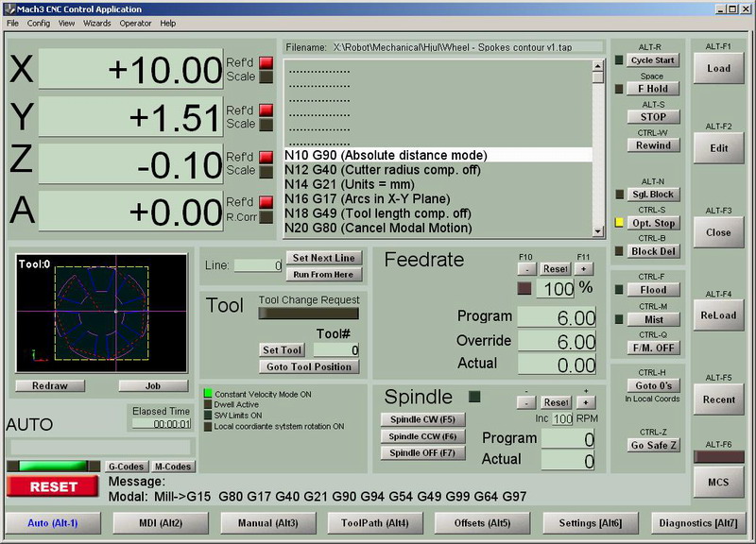Open the Recent files button
This screenshot has width=756, height=544.
coord(718,399)
